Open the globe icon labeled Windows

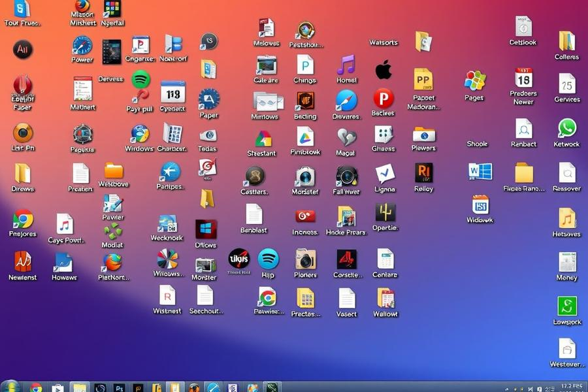[x=140, y=133]
